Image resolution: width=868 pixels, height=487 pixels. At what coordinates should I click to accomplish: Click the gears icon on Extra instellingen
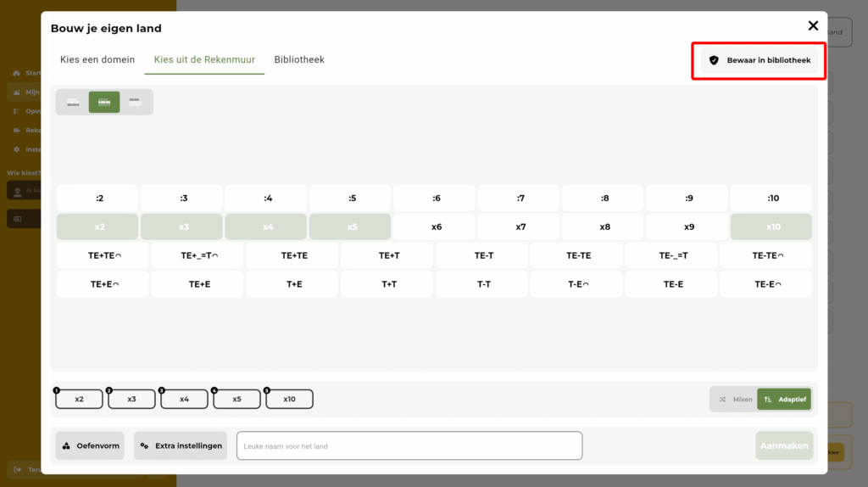point(144,445)
